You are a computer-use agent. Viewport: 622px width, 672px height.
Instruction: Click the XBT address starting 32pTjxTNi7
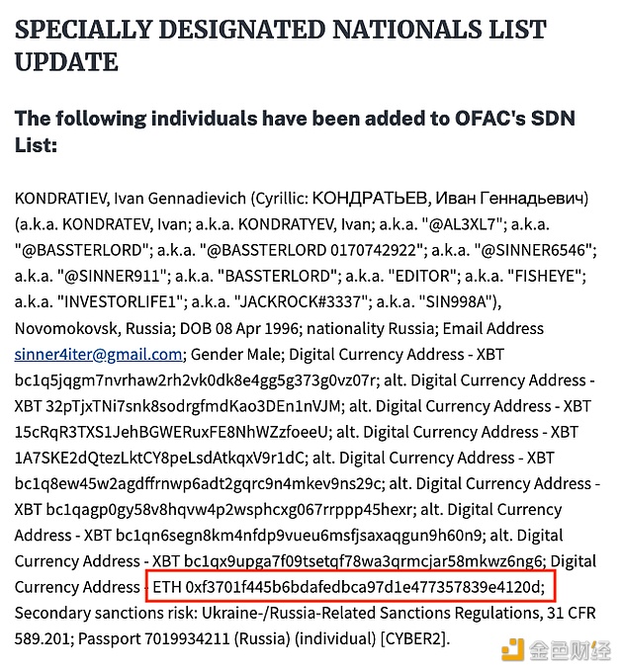(x=193, y=406)
